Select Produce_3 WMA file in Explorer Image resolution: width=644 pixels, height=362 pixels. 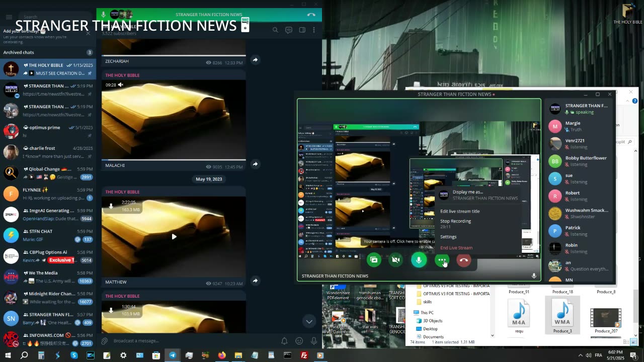pos(562,316)
